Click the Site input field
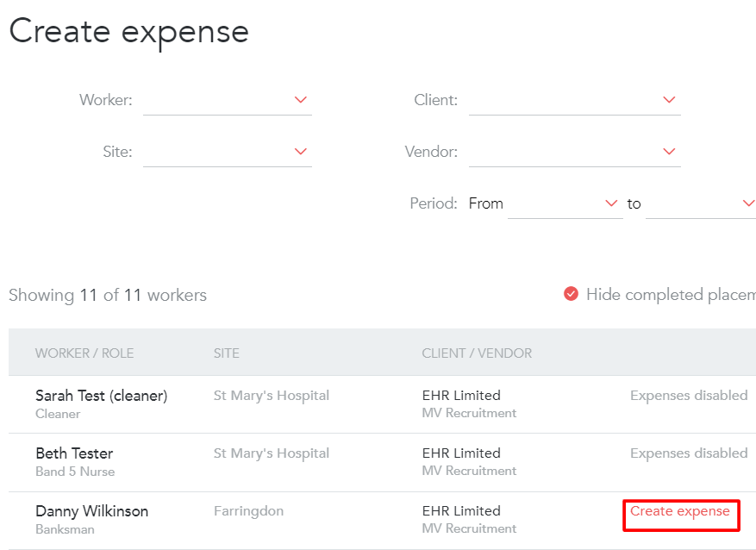Image resolution: width=756 pixels, height=550 pixels. point(228,151)
